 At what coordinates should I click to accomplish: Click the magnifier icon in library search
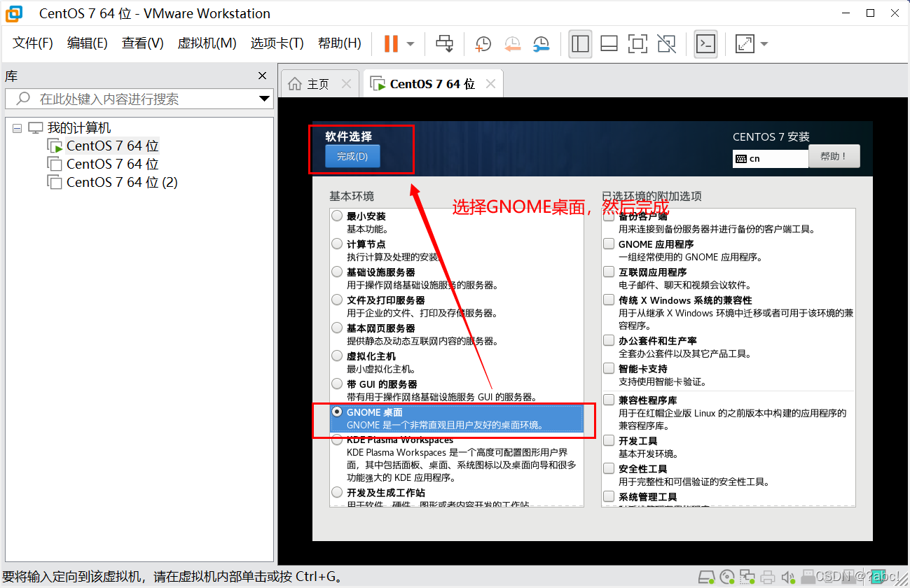(x=23, y=99)
